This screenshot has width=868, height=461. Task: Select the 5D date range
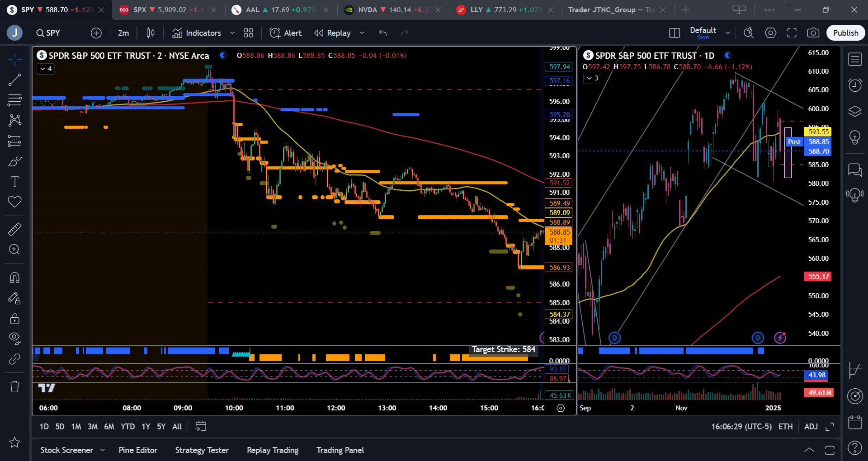[x=60, y=426]
